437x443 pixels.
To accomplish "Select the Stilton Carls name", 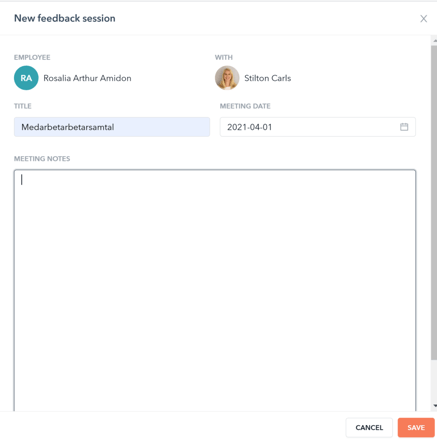I will [x=268, y=78].
